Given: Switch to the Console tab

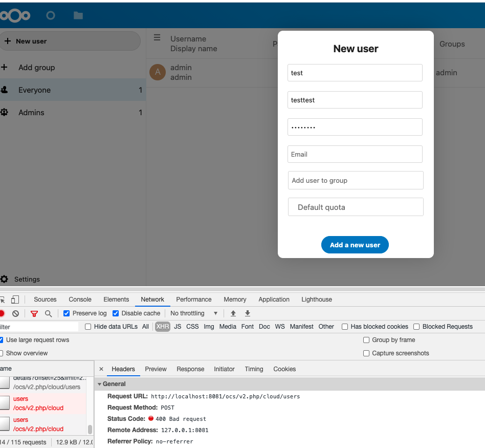Looking at the screenshot, I should (80, 300).
